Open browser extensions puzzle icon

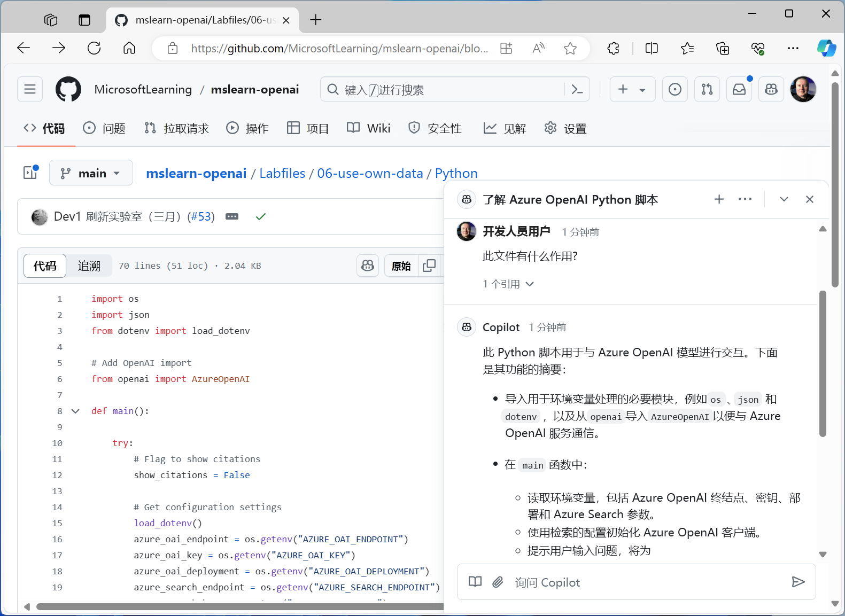614,49
